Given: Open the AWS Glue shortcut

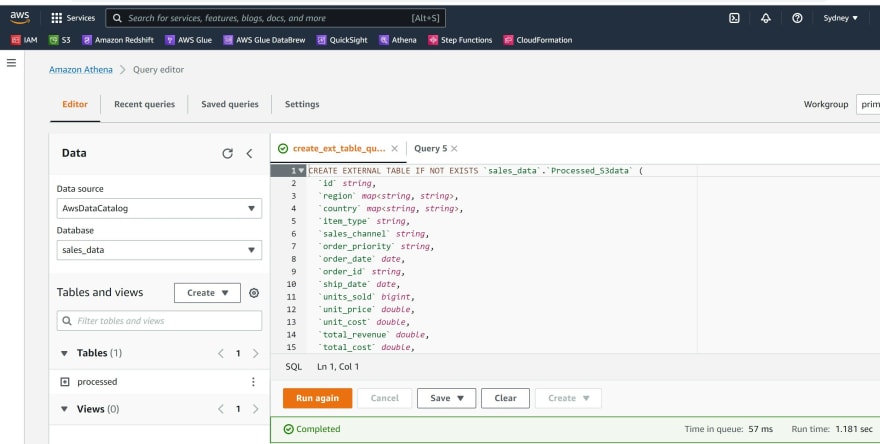Looking at the screenshot, I should [x=189, y=40].
